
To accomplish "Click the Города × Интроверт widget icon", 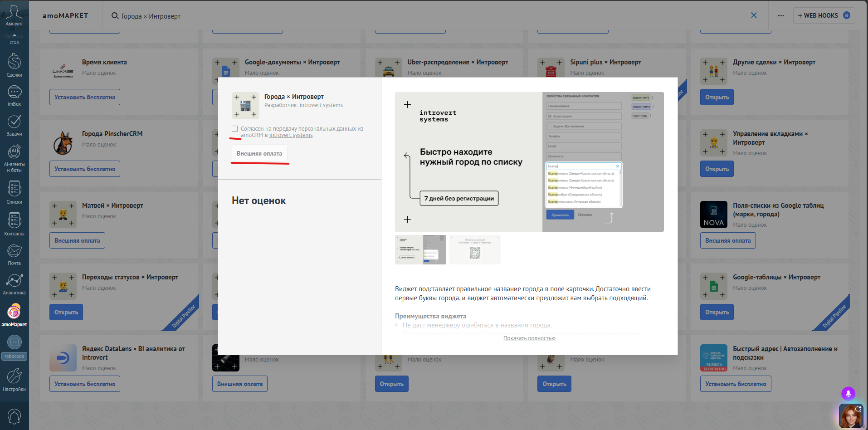I will click(x=245, y=106).
